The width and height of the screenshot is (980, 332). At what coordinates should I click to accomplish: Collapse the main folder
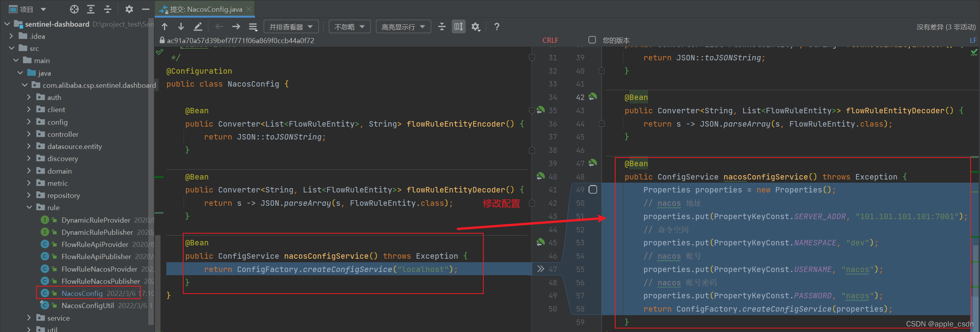[x=16, y=60]
